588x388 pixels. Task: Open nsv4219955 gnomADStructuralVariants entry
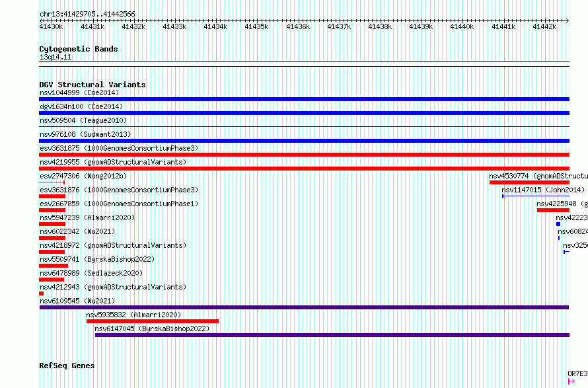tap(113, 162)
